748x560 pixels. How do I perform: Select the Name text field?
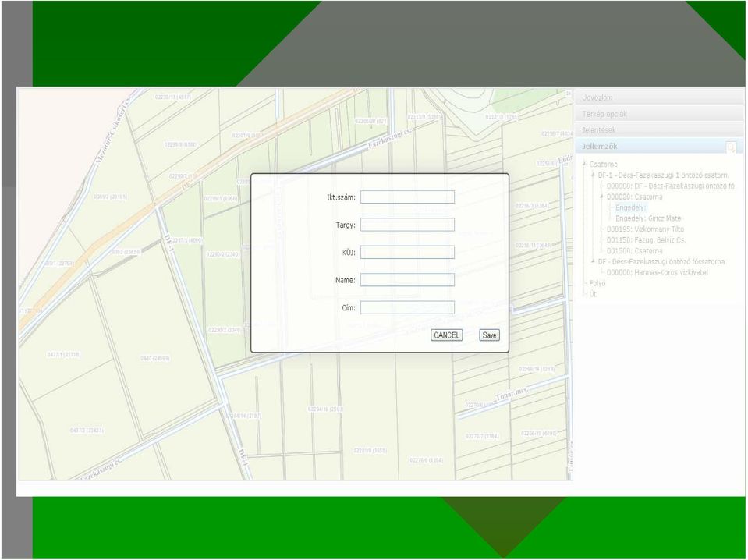(407, 280)
